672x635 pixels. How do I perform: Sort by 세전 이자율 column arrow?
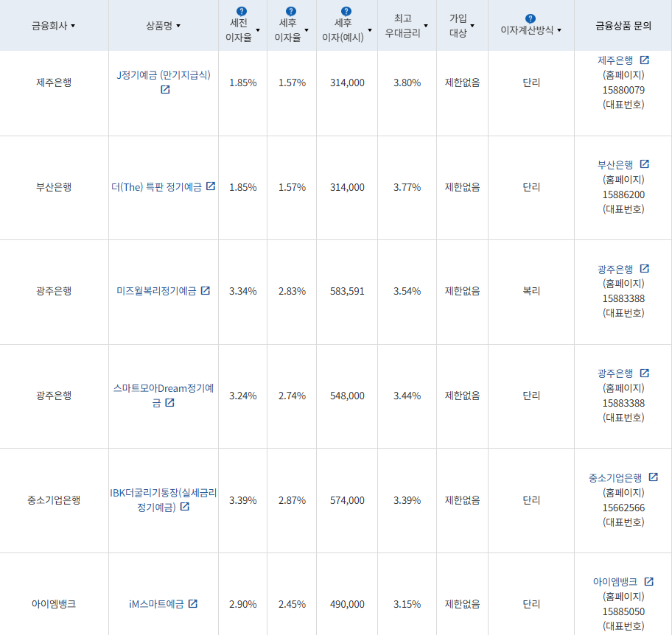click(258, 30)
